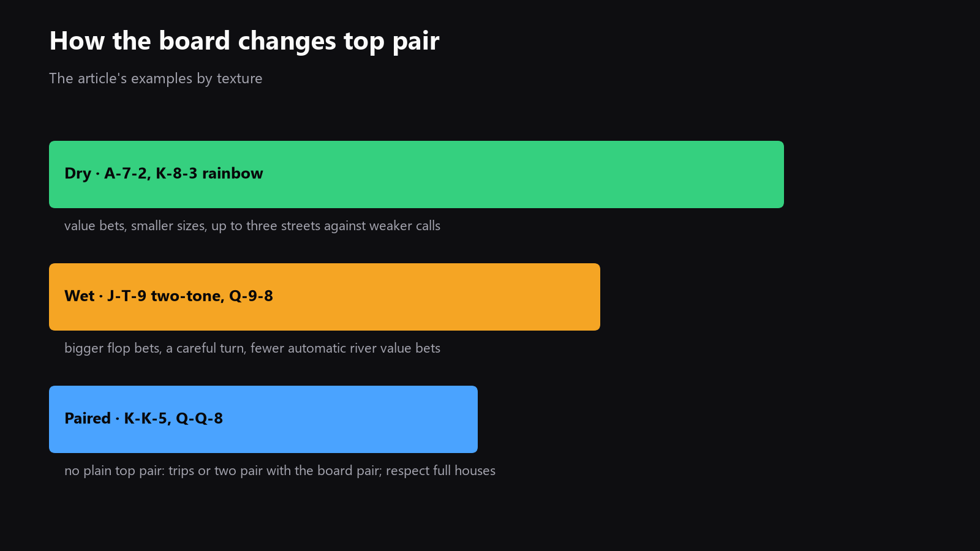
Task: Click the caption starting 'value bets, smaller sizes'
Action: (252, 226)
